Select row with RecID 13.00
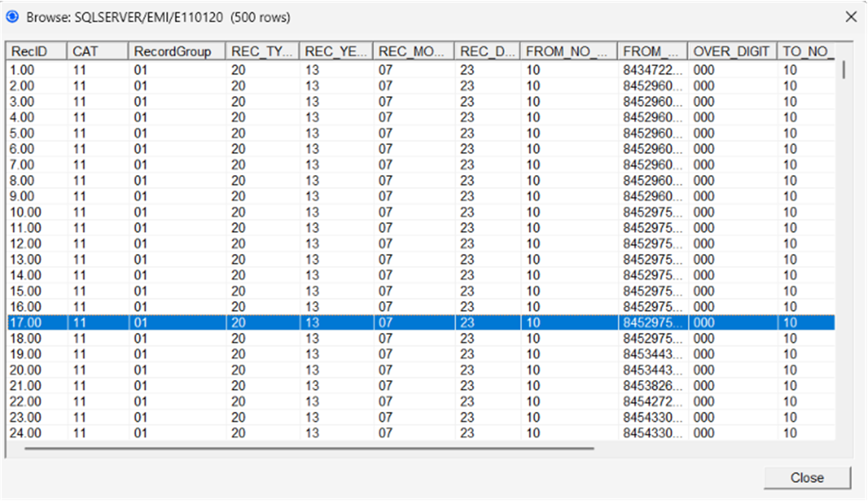This screenshot has height=501, width=868. [x=420, y=260]
